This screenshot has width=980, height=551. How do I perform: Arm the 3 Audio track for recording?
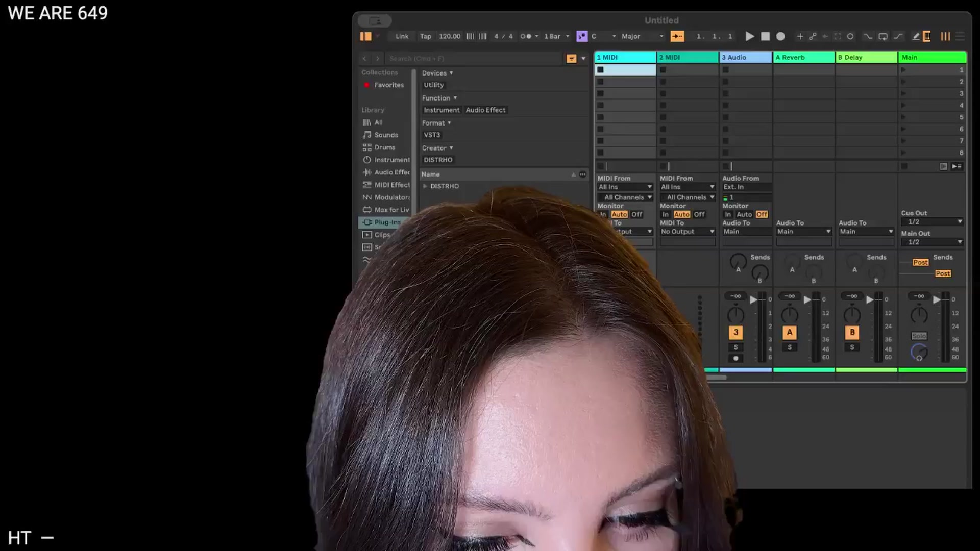pyautogui.click(x=736, y=358)
